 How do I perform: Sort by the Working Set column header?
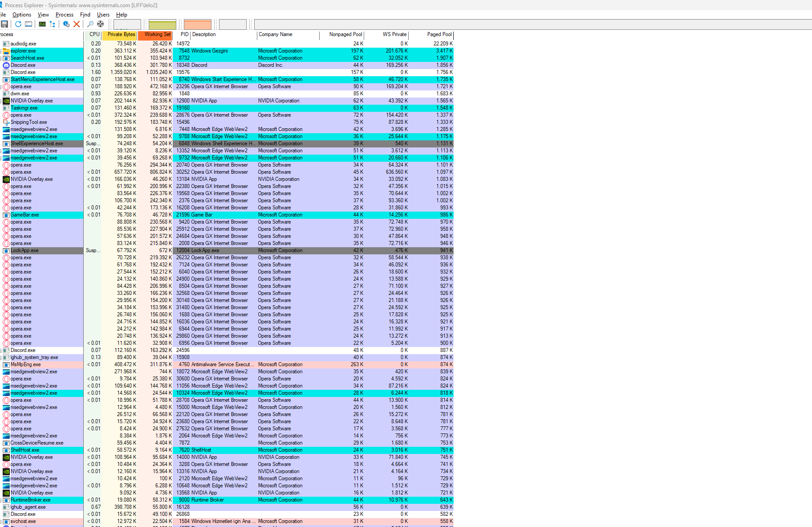tap(155, 34)
